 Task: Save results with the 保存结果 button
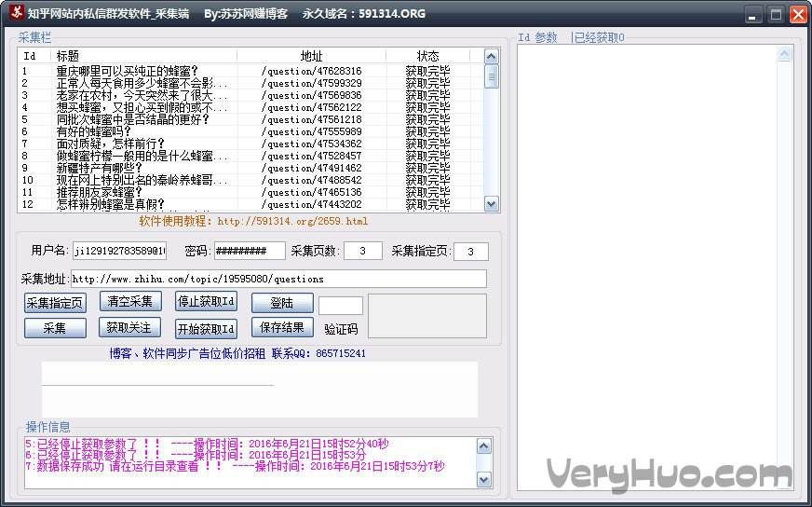[282, 327]
